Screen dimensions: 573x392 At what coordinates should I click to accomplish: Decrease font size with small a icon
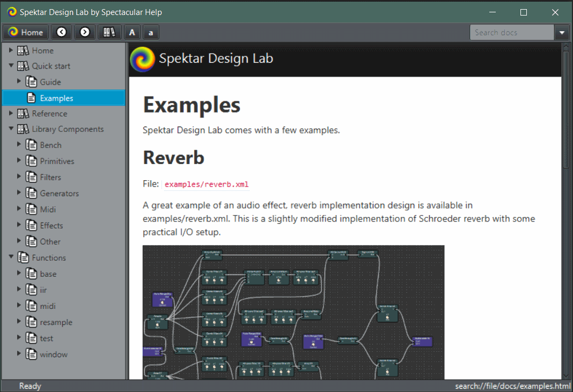tap(151, 33)
